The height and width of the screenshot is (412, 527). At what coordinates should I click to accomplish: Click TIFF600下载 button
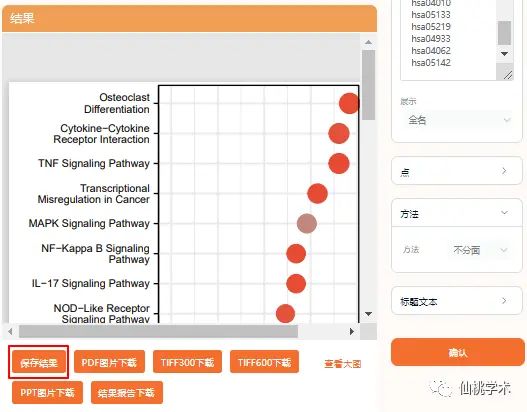[264, 362]
